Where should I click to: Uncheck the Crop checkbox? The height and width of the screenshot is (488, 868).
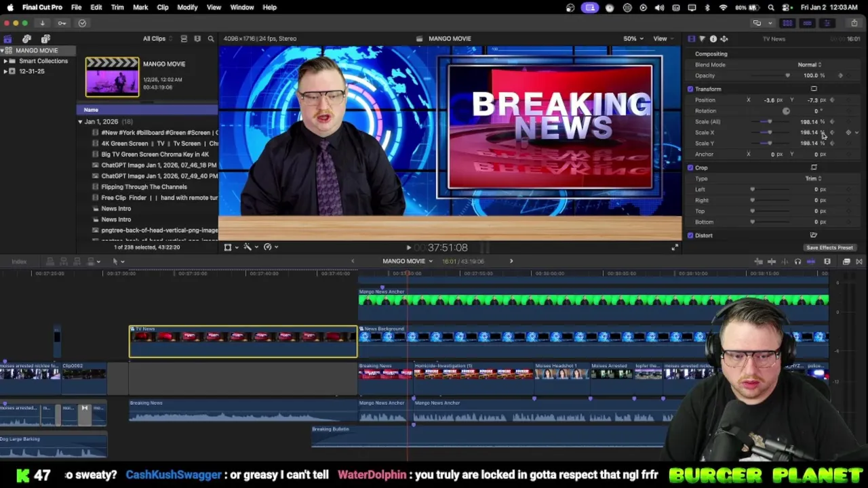690,167
